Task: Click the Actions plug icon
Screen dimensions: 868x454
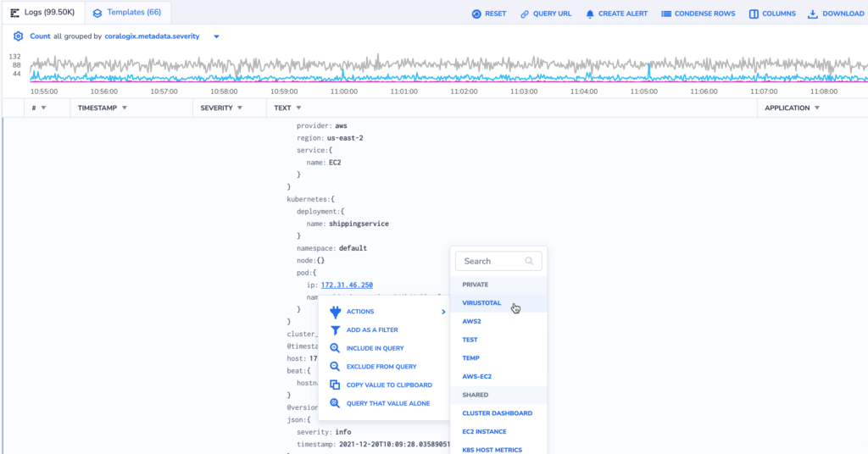Action: (x=335, y=312)
